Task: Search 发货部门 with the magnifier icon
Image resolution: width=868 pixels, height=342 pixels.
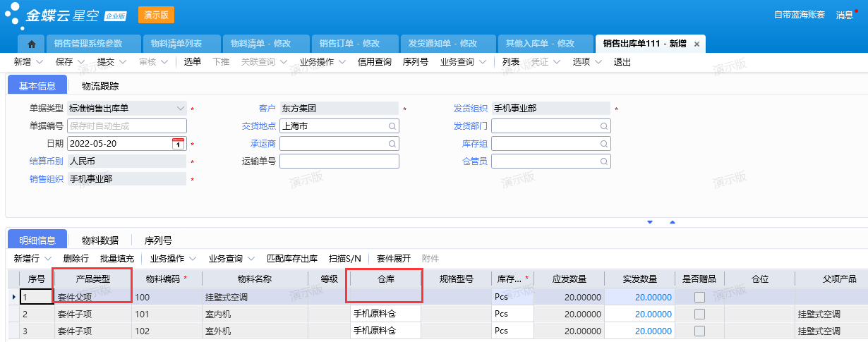Action: (603, 126)
